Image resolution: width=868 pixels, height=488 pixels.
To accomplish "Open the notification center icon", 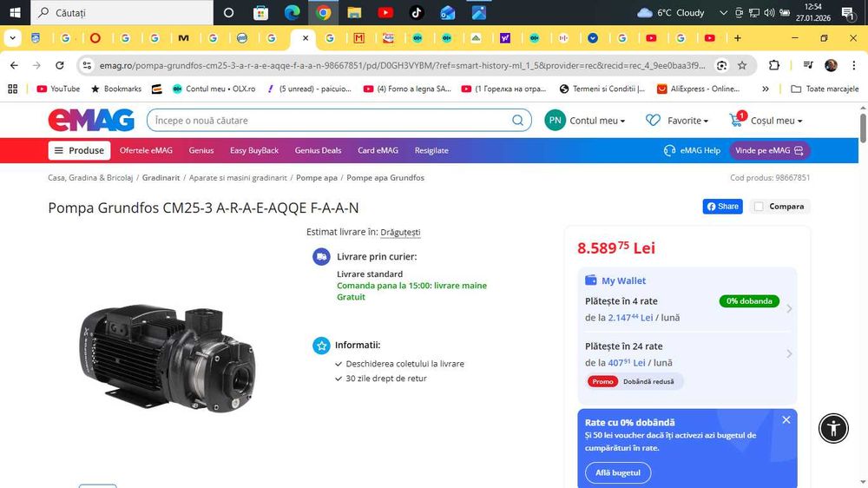I will pos(847,12).
